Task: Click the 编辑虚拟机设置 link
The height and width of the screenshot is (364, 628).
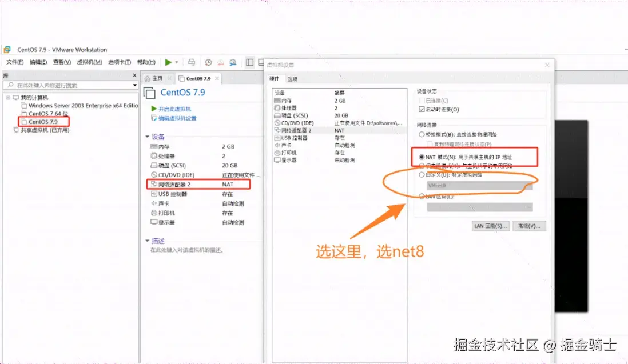Action: point(174,118)
